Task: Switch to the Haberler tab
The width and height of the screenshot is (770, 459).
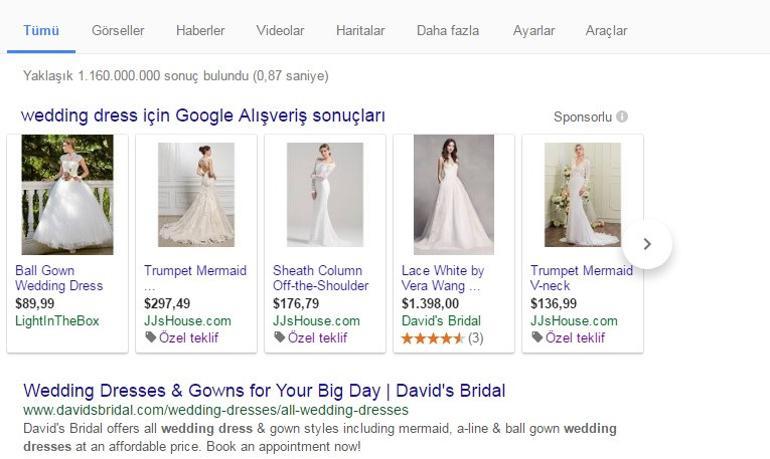Action: [x=200, y=31]
